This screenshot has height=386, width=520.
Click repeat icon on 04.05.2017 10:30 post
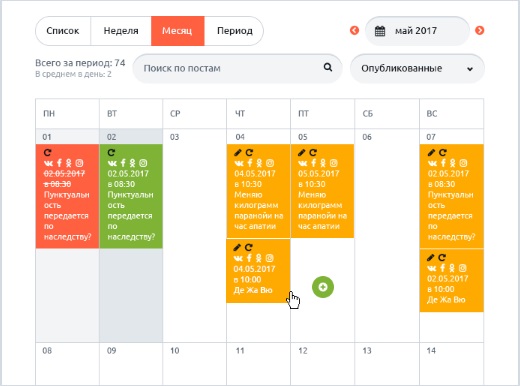249,153
